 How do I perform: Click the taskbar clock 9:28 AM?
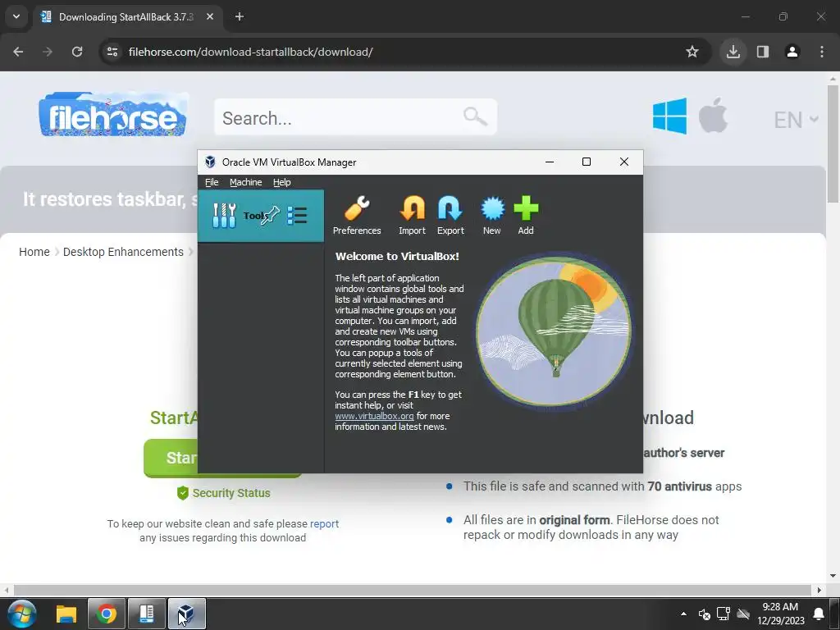[780, 607]
